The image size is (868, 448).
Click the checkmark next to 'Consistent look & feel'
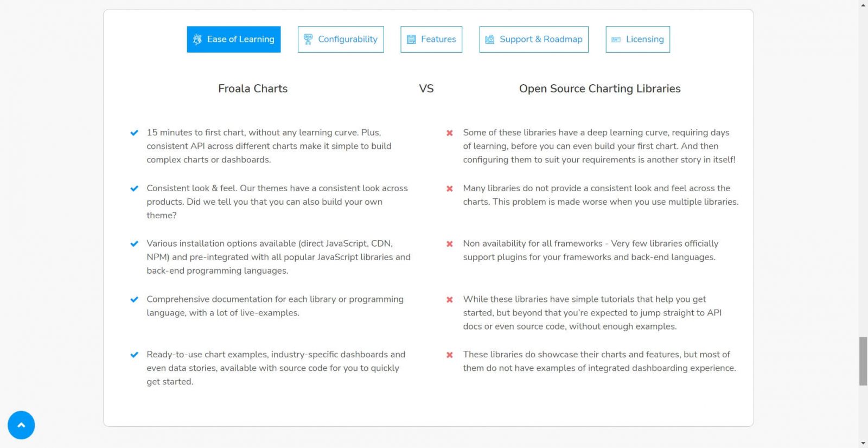(x=134, y=188)
